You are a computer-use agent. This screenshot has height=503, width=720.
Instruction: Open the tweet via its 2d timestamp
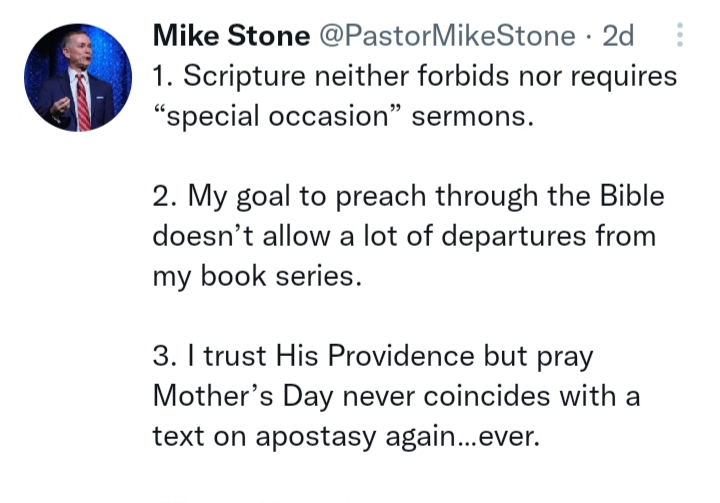pyautogui.click(x=618, y=37)
